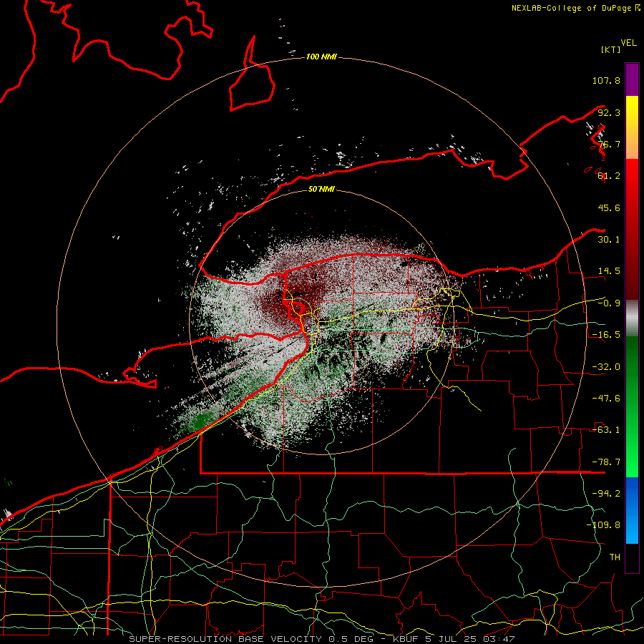Click the -78.7 velocity scale value
644x644 pixels.
pyautogui.click(x=606, y=462)
